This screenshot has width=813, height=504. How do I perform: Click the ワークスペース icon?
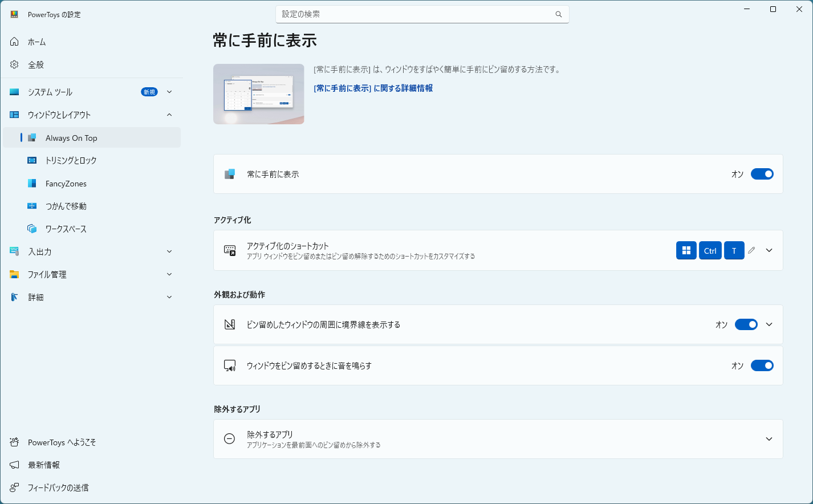pos(32,229)
